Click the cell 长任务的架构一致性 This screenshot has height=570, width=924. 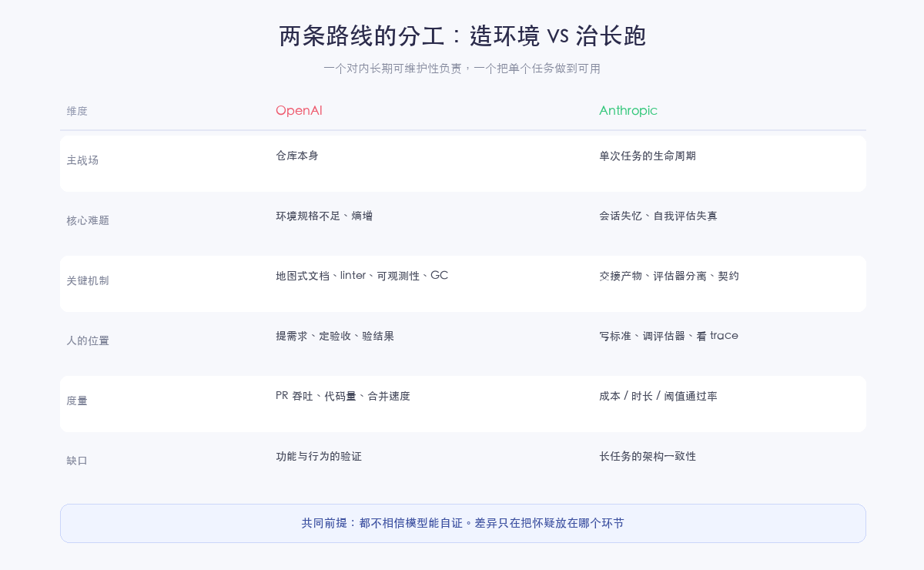(x=648, y=456)
